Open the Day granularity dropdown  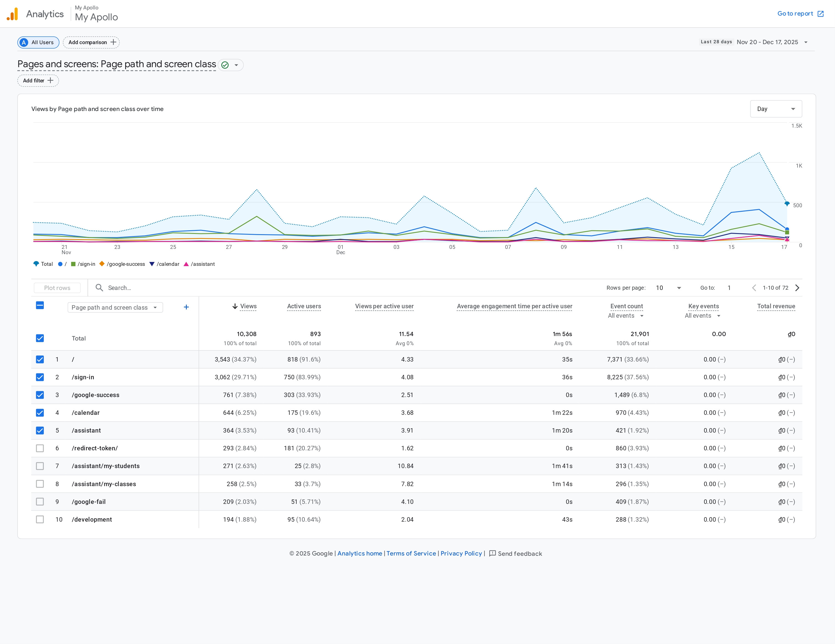pyautogui.click(x=776, y=109)
